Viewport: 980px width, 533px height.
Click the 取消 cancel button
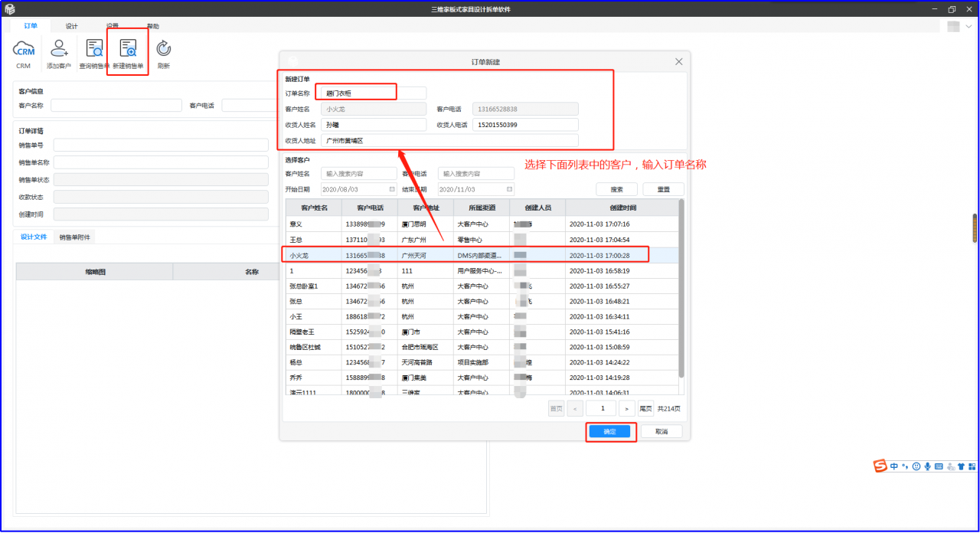(661, 432)
